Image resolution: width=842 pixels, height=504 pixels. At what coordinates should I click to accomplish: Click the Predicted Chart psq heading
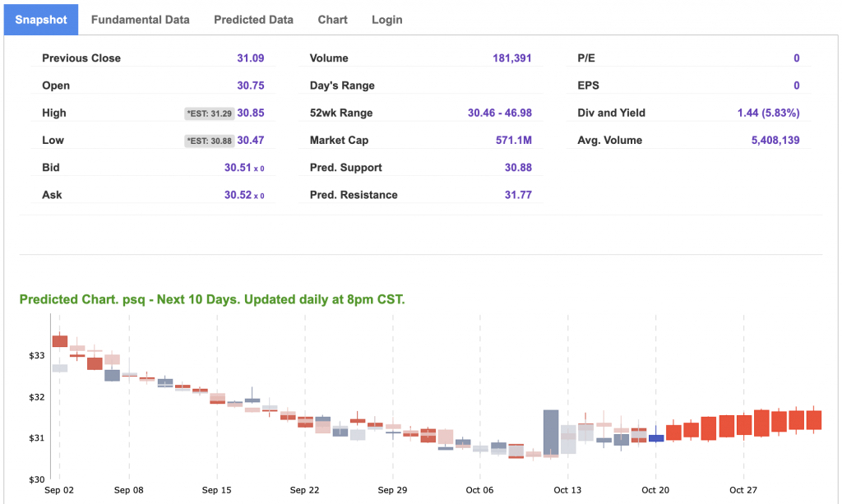point(212,299)
